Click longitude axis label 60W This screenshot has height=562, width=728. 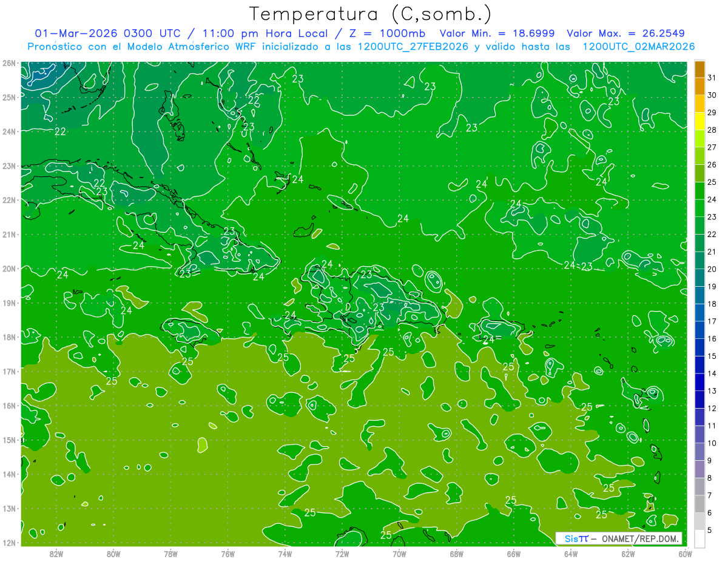point(685,554)
